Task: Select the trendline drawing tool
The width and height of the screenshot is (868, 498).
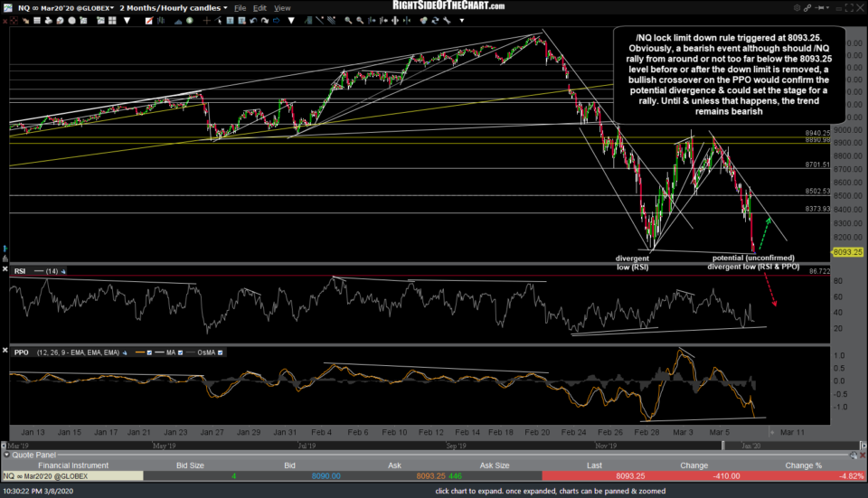Action: pos(319,21)
